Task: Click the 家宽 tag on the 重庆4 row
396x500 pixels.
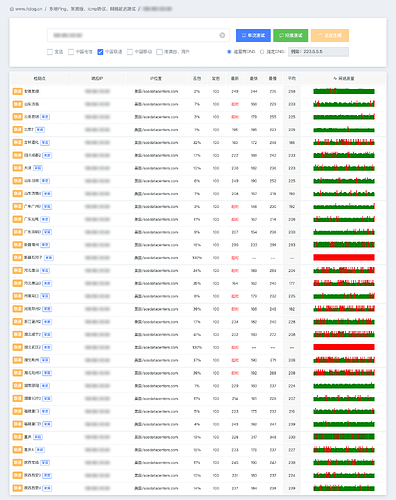Action: tap(40, 450)
